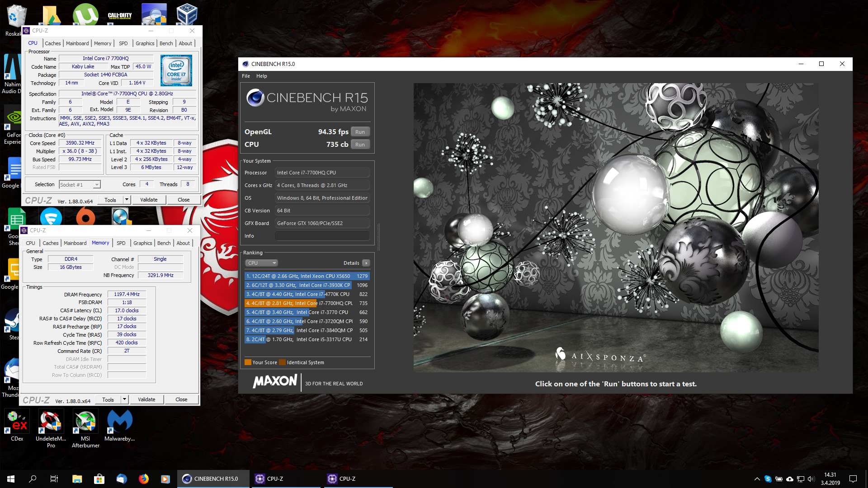Launch Firefox from the taskbar
The height and width of the screenshot is (488, 868).
[143, 479]
